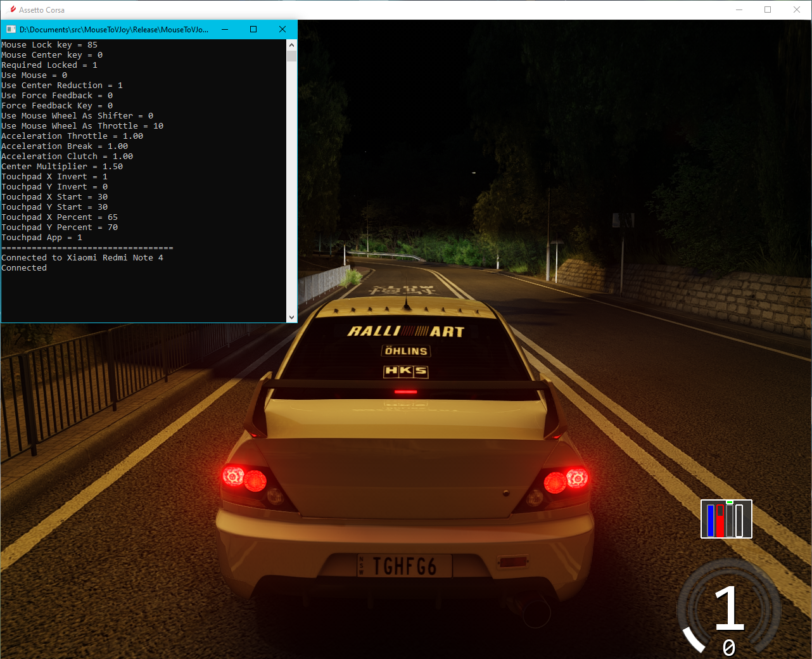Maximize the Assetto Corsa window
The height and width of the screenshot is (659, 812).
click(x=768, y=10)
